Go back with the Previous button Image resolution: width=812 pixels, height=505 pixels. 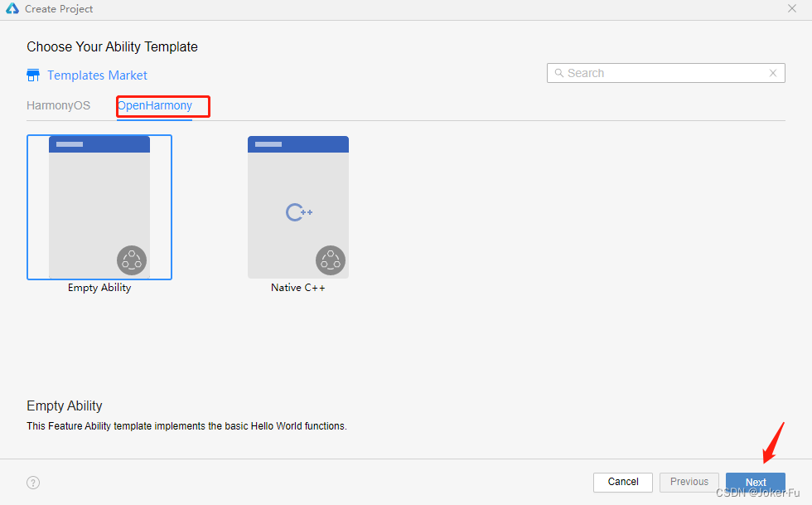689,482
